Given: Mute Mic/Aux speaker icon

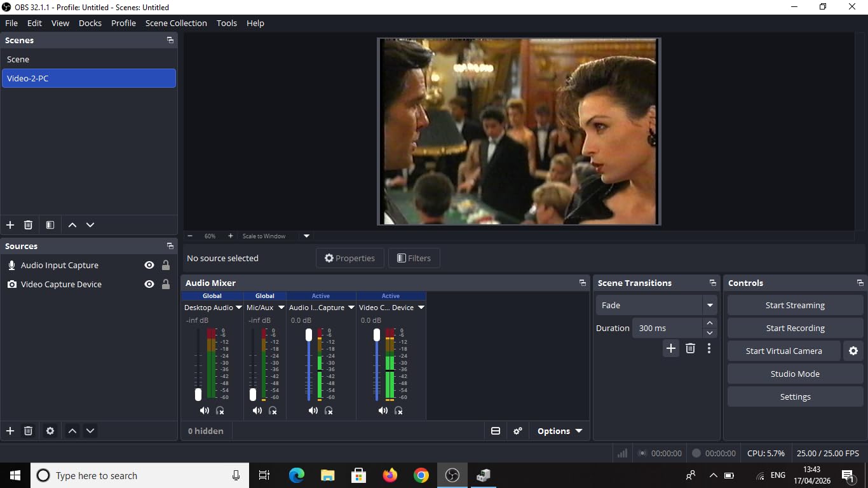Looking at the screenshot, I should pyautogui.click(x=257, y=410).
